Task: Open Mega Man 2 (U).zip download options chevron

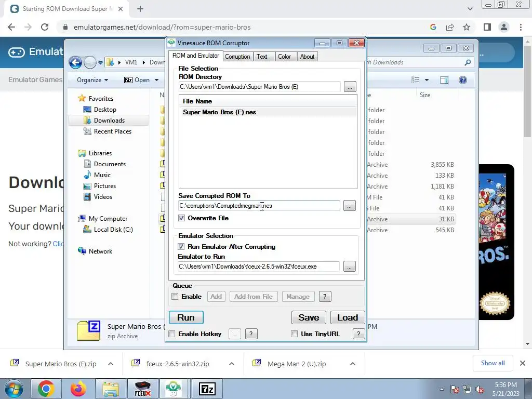Action: 353,364
